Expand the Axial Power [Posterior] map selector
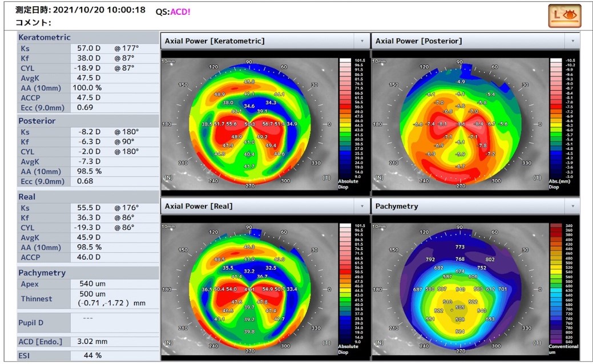Image resolution: width=593 pixels, height=364 pixels. pos(573,41)
